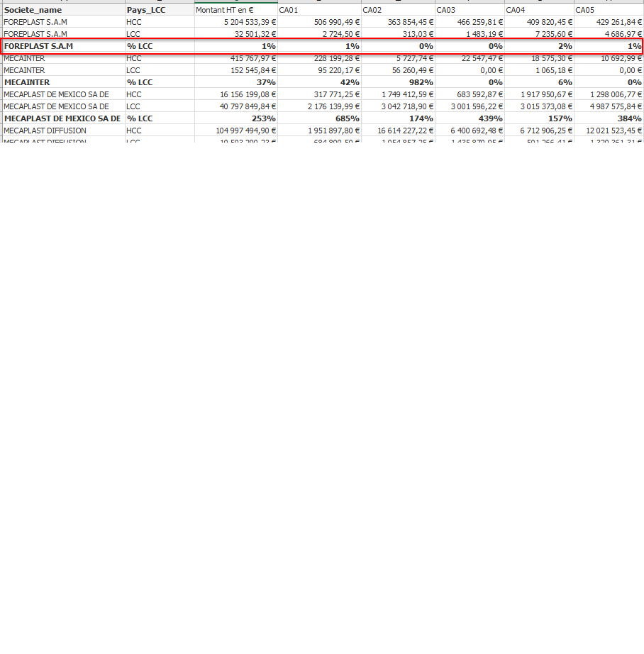
Task: Click the 6% percentage cell
Action: click(x=539, y=82)
